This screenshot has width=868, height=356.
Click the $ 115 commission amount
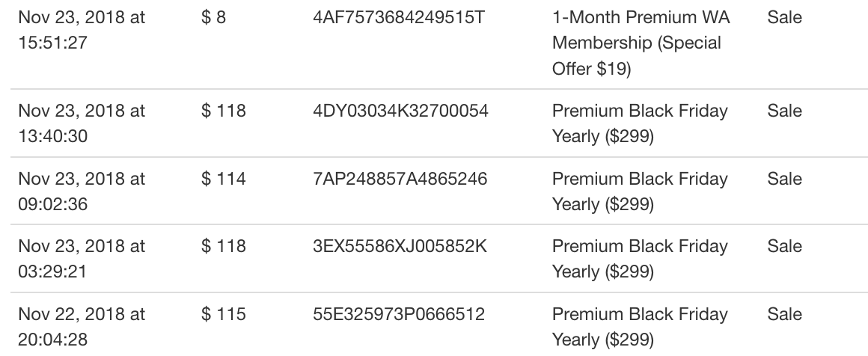[224, 314]
